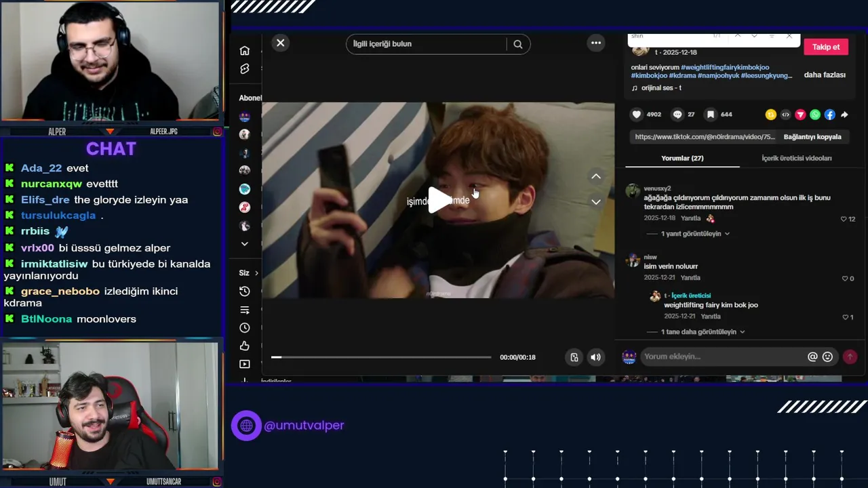Share the video via WhatsApp icon
Screen dimensions: 868x488
(x=815, y=115)
